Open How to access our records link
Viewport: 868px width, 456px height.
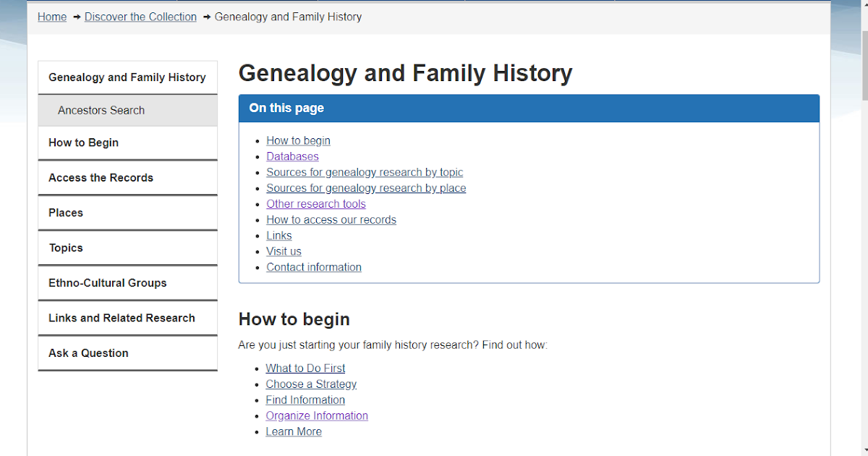331,219
